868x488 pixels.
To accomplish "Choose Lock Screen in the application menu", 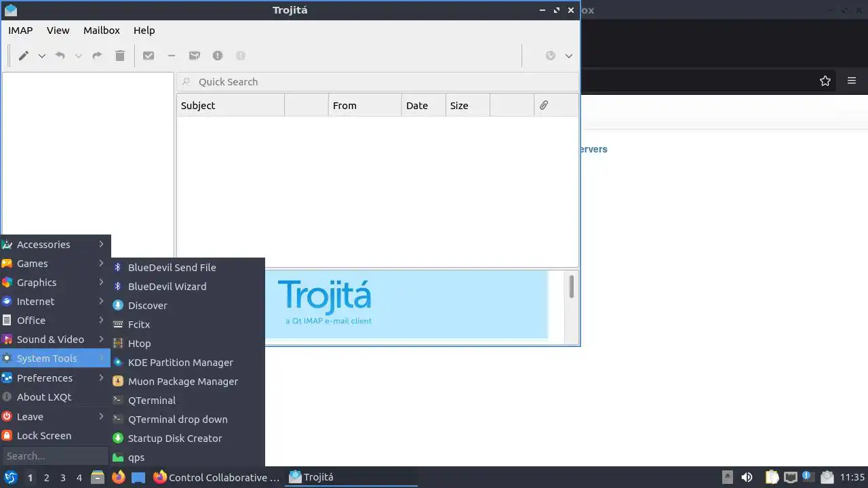I will (x=55, y=435).
